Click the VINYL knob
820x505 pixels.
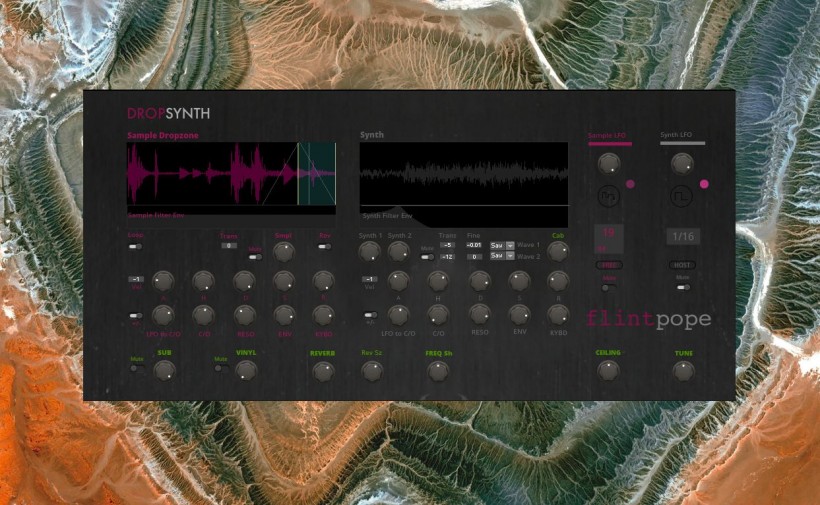[245, 370]
